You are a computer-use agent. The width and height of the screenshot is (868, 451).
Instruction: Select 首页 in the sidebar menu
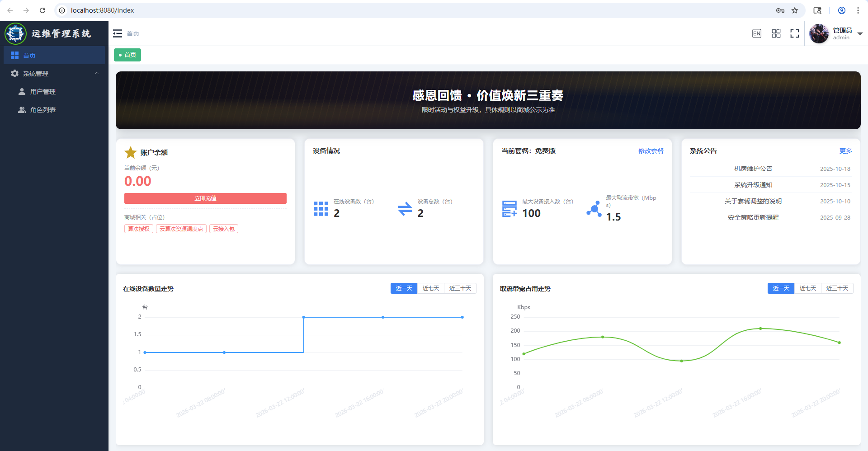[54, 55]
